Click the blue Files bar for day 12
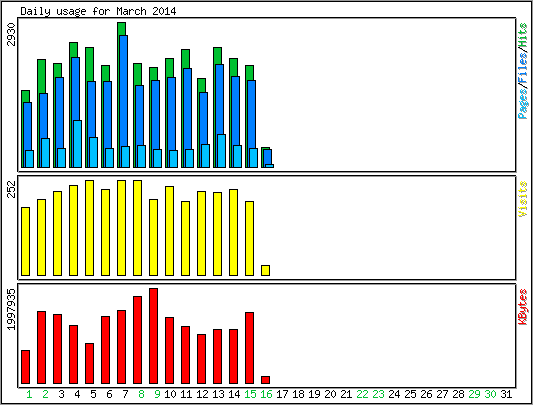533x405 pixels. tap(204, 118)
